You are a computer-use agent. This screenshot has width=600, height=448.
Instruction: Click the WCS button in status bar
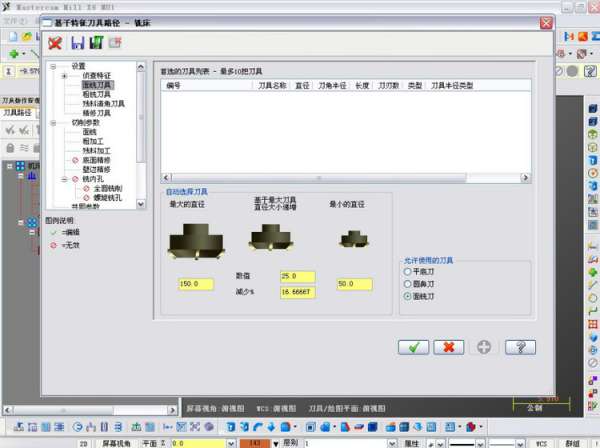click(541, 443)
